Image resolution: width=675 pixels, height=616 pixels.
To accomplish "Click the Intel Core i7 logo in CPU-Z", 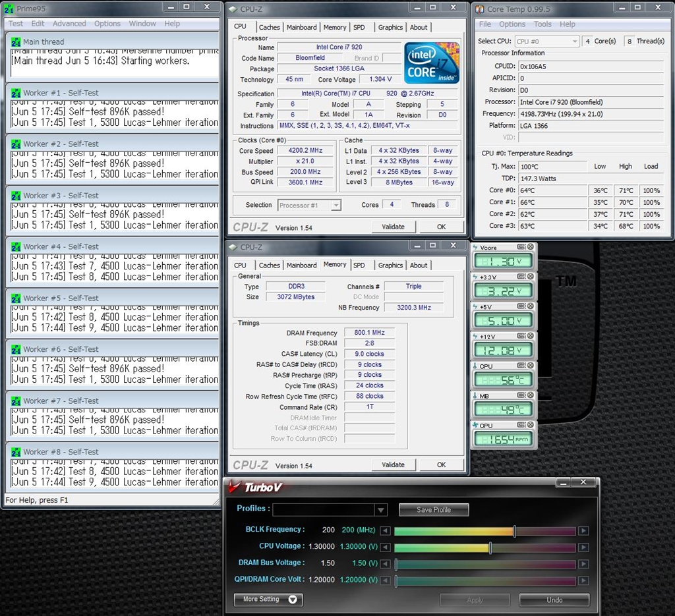I will (x=432, y=63).
